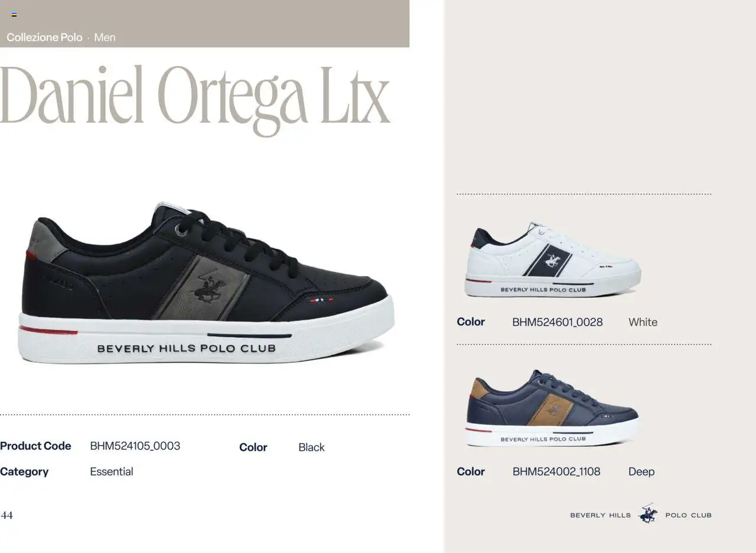
Task: Click the BEVERLY HILLS POLO CLUB sole text
Action: click(187, 348)
